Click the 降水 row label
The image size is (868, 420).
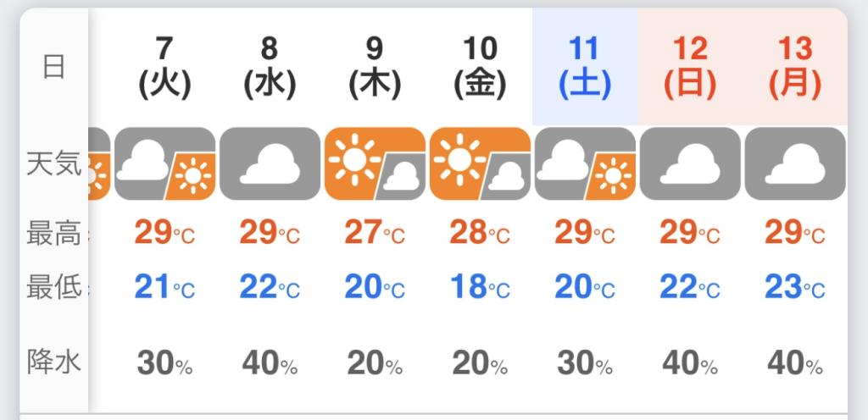(53, 362)
